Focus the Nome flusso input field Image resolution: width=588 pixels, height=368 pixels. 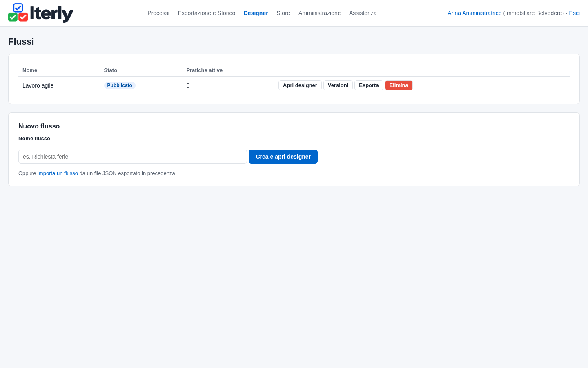point(133,157)
